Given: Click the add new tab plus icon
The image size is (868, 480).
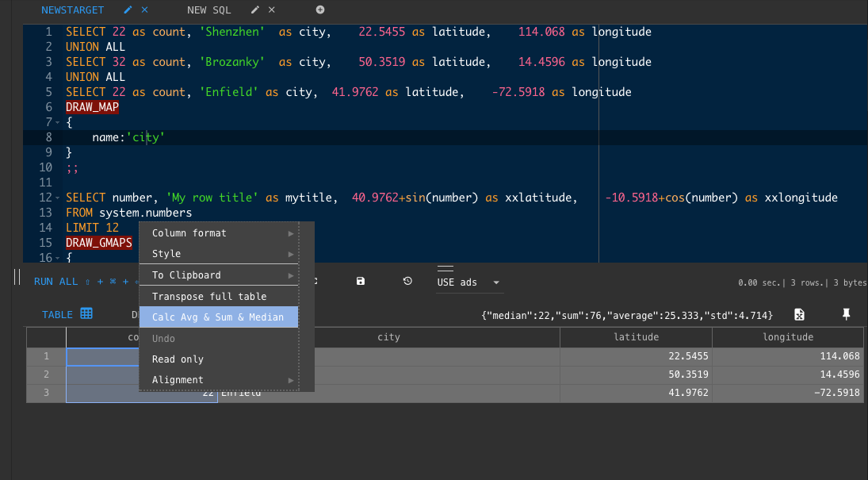Looking at the screenshot, I should (x=320, y=10).
